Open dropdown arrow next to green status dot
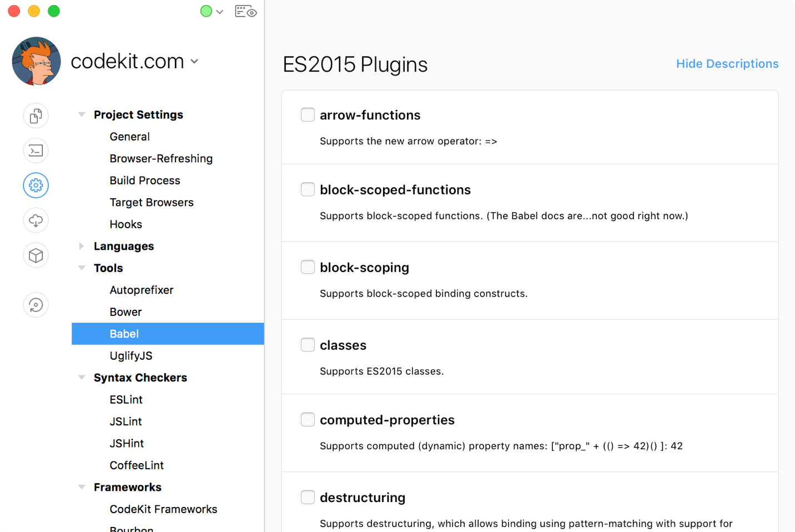The height and width of the screenshot is (532, 795). [x=220, y=12]
